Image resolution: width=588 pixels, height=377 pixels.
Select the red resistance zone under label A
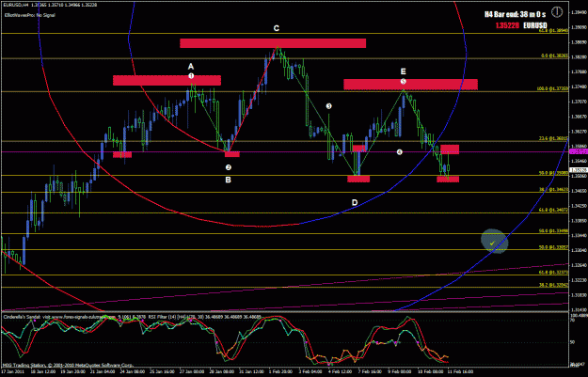coord(167,81)
